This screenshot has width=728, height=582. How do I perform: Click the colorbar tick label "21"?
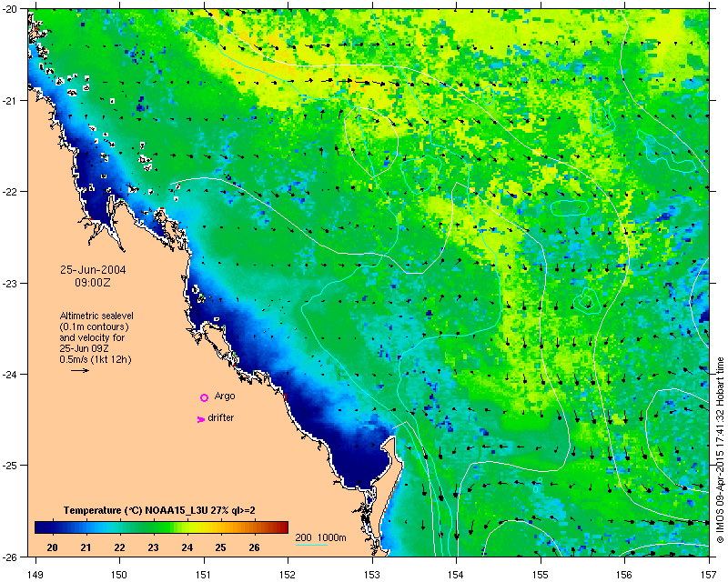(86, 547)
